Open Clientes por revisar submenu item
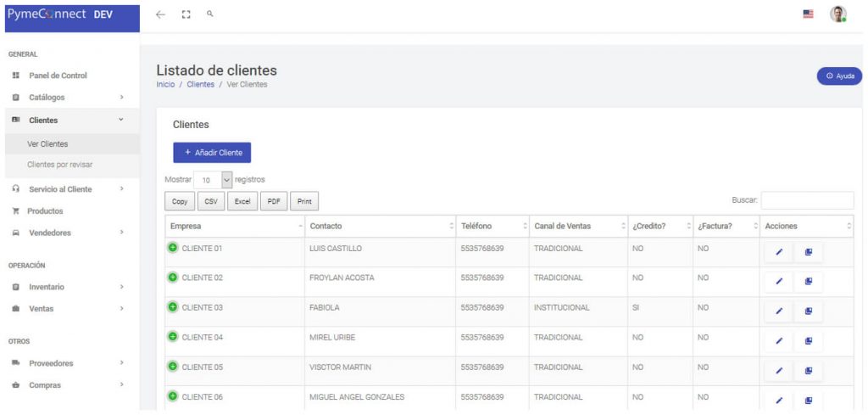This screenshot has height=415, width=868. pos(60,165)
